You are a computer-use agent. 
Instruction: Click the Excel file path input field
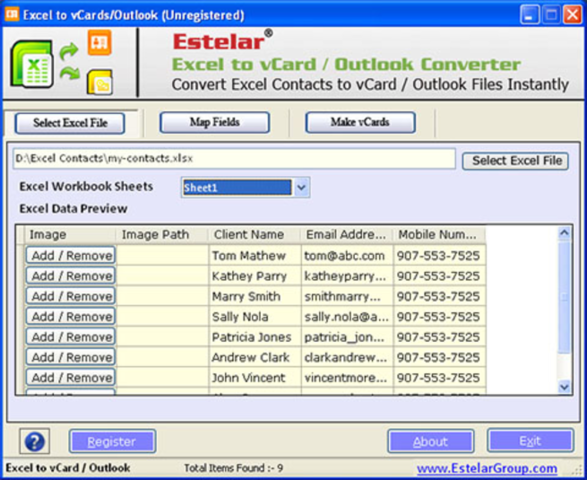tap(234, 159)
